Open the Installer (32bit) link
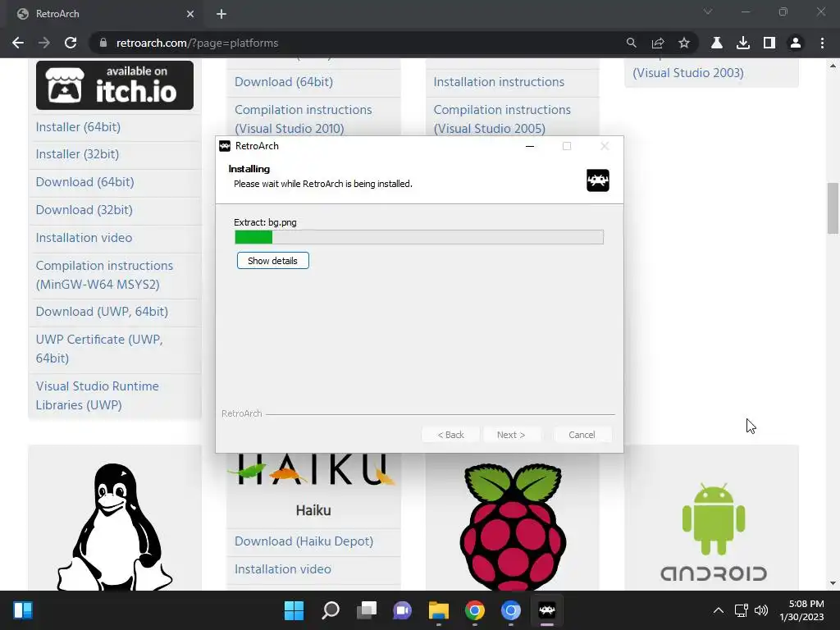This screenshot has height=630, width=840. [x=77, y=154]
